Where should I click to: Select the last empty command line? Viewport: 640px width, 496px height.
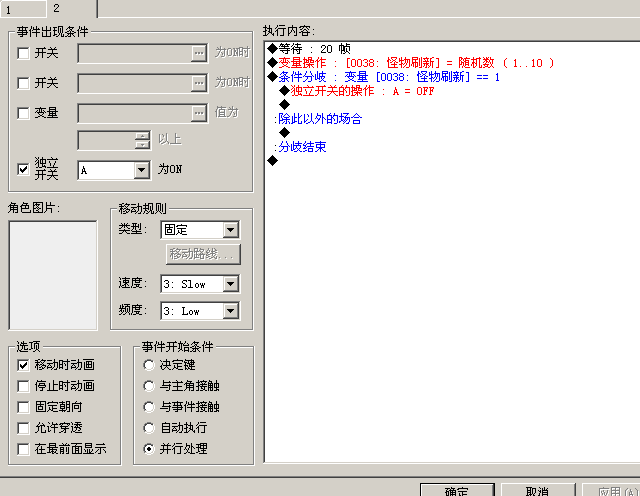(272, 161)
